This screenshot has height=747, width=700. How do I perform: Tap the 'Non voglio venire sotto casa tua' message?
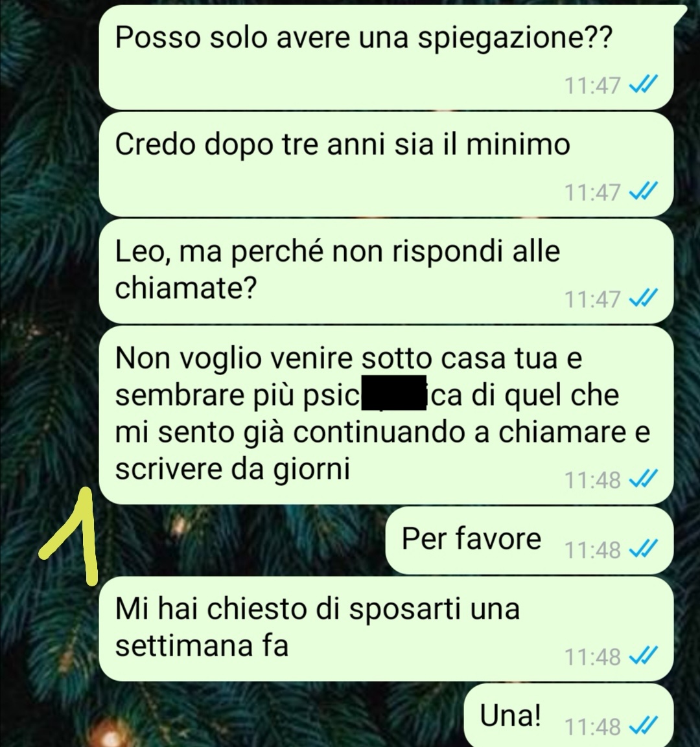386,415
